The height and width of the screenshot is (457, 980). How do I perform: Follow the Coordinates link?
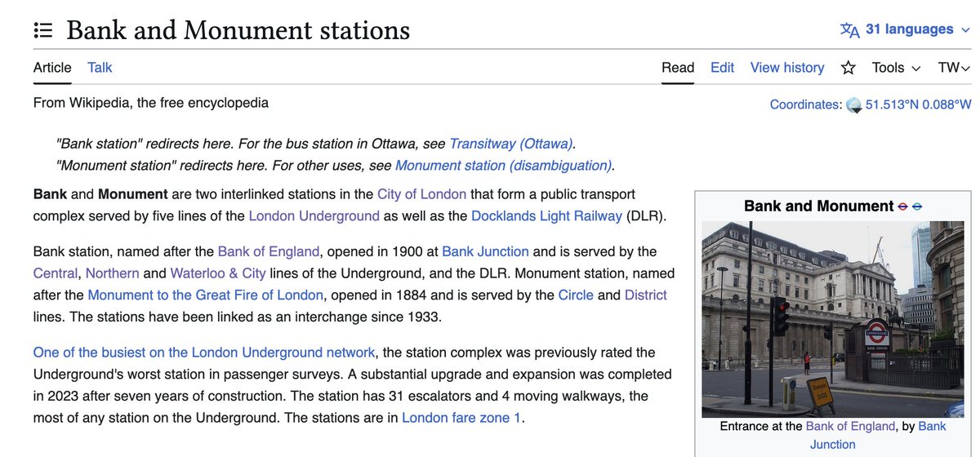(805, 104)
